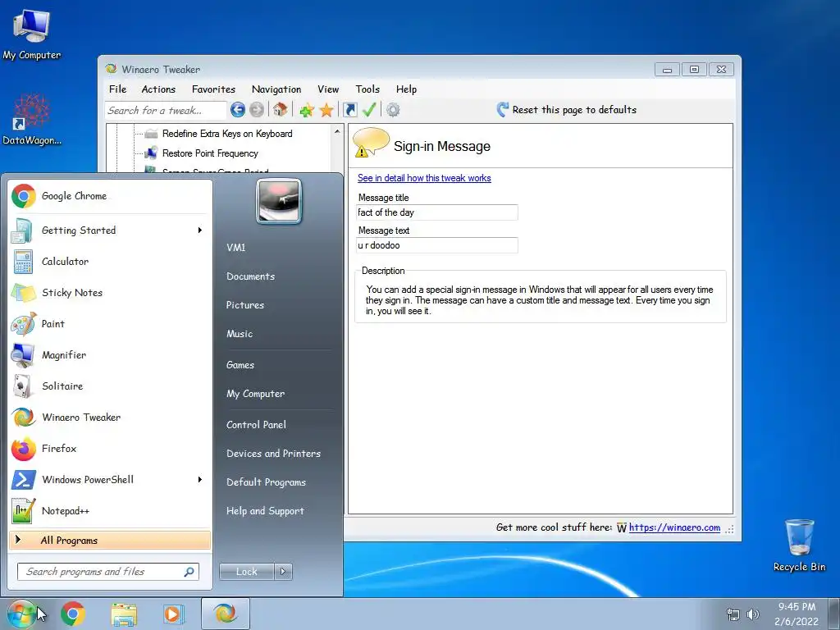The image size is (840, 630).
Task: Click Reset this page to defaults
Action: tap(567, 110)
